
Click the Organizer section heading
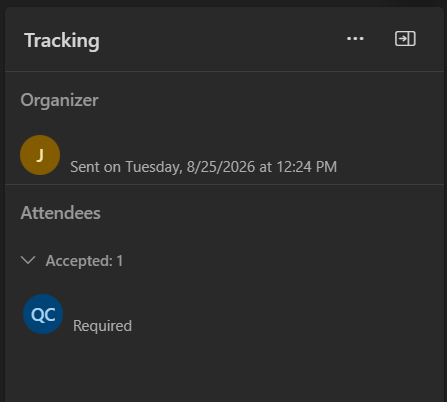coord(60,100)
